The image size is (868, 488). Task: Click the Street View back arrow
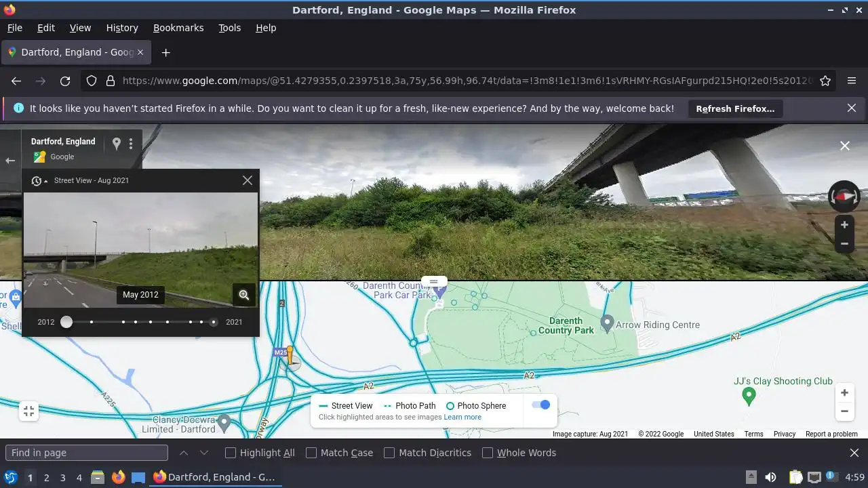pos(10,161)
